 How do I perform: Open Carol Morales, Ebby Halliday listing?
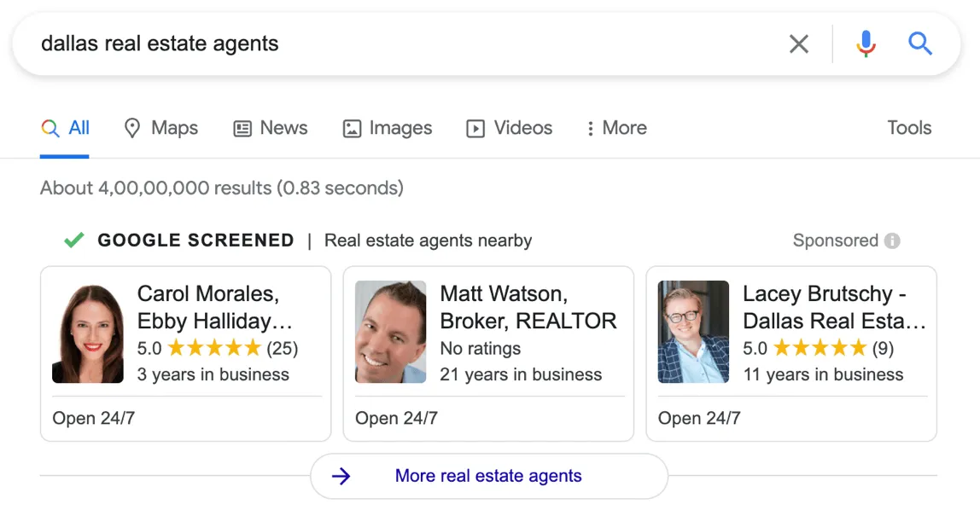pyautogui.click(x=215, y=307)
